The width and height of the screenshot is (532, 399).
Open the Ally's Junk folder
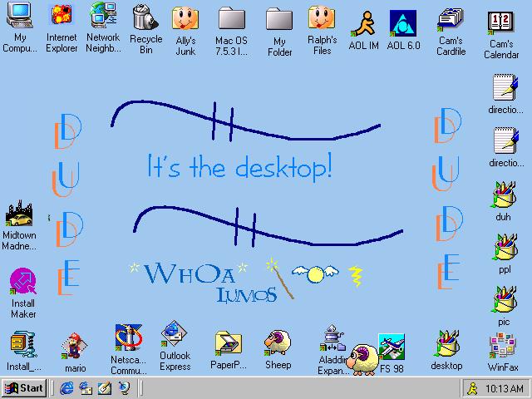click(185, 18)
